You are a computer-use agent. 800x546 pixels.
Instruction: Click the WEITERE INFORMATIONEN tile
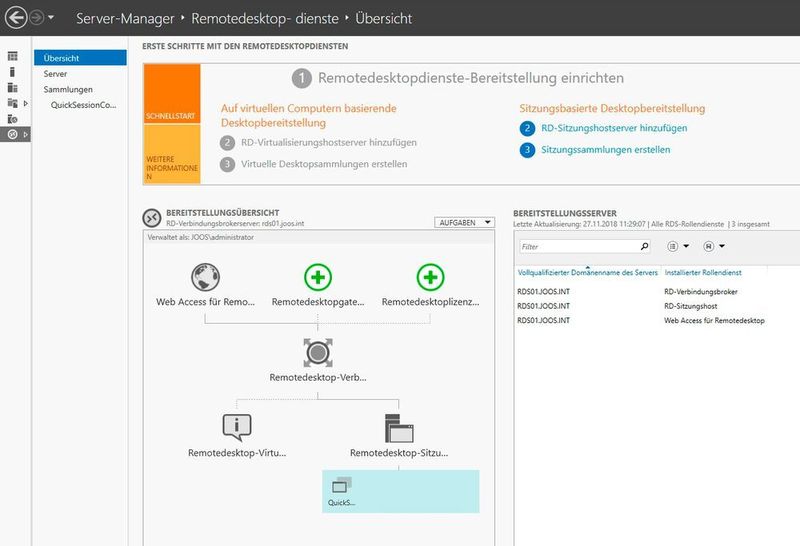[x=172, y=154]
